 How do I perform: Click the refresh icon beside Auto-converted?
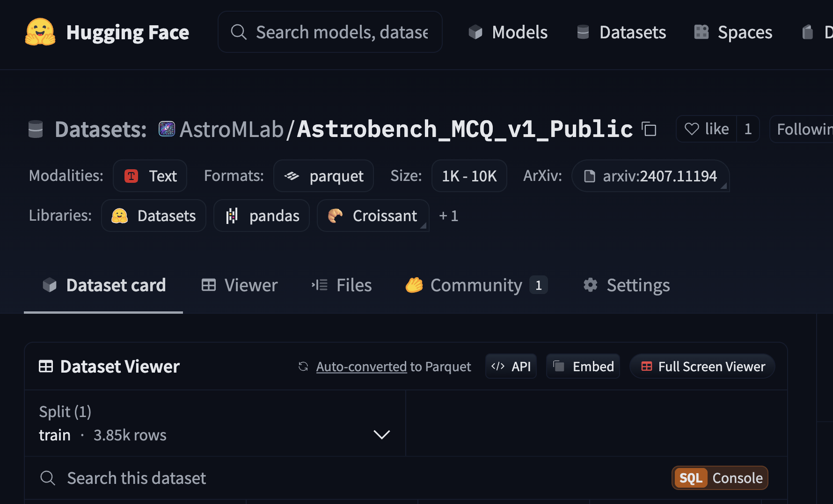click(303, 367)
